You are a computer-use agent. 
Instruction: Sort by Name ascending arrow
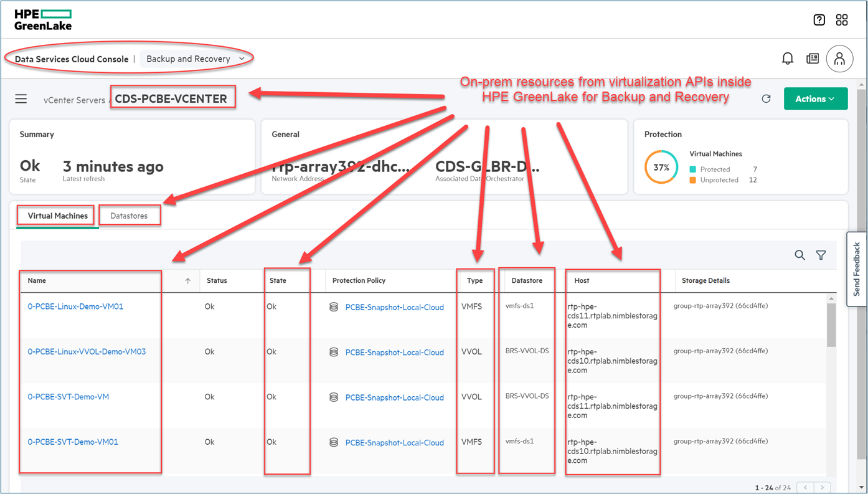(188, 281)
